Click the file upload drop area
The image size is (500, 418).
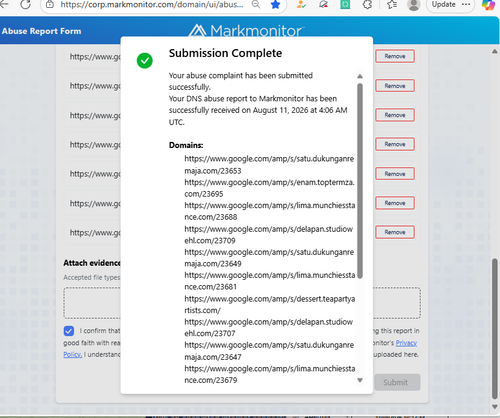pyautogui.click(x=242, y=303)
